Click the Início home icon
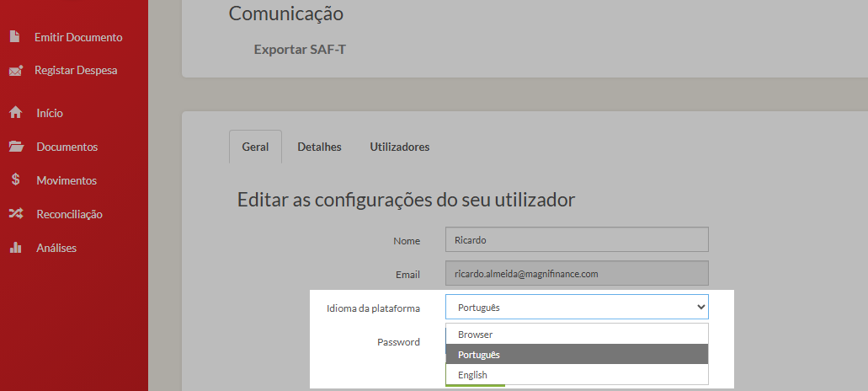This screenshot has width=868, height=391. tap(15, 113)
